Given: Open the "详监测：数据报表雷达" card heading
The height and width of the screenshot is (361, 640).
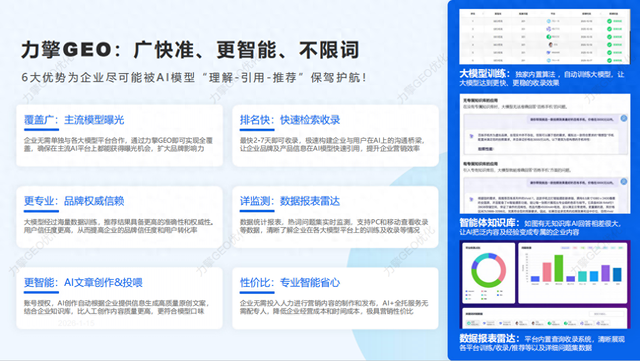Looking at the screenshot, I should click(x=290, y=201).
